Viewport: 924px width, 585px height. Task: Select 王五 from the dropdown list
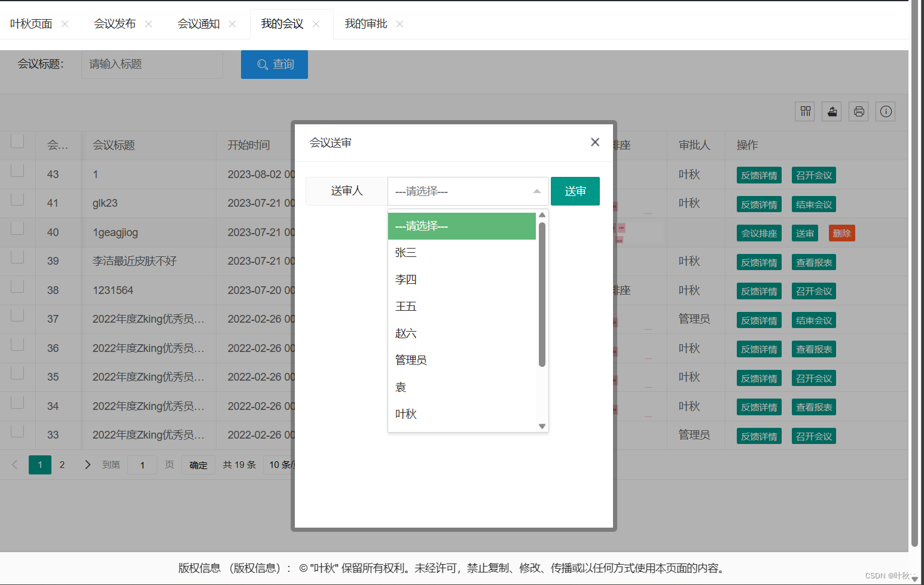coord(462,307)
